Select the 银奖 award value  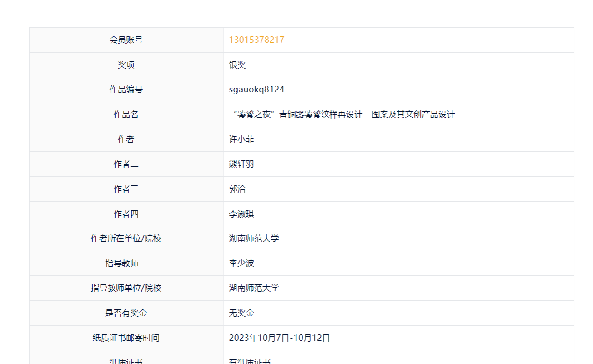[237, 65]
